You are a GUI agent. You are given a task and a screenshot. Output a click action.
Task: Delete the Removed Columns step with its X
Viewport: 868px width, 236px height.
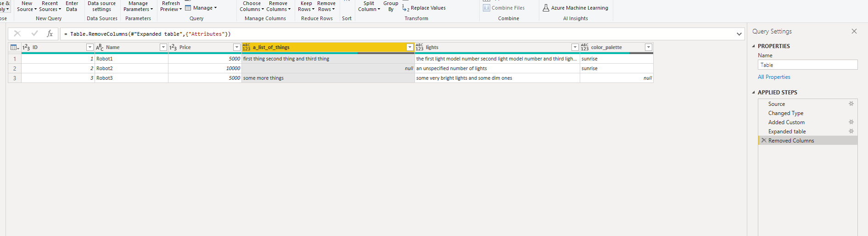click(x=764, y=140)
